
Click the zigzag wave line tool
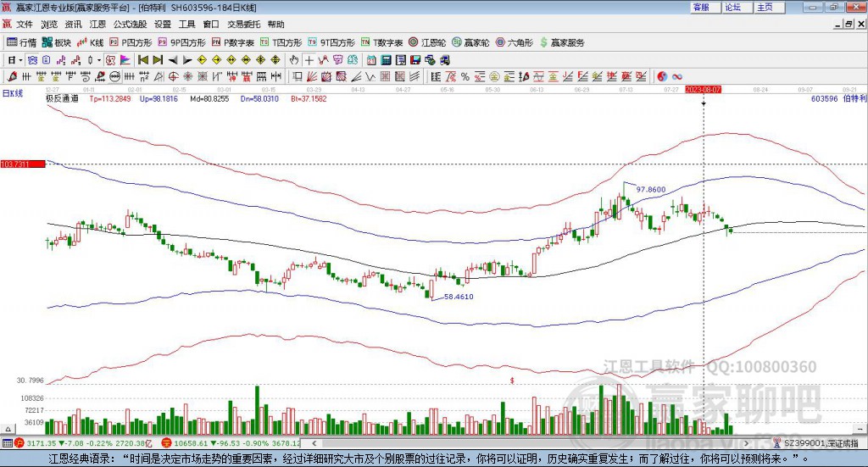(x=370, y=77)
